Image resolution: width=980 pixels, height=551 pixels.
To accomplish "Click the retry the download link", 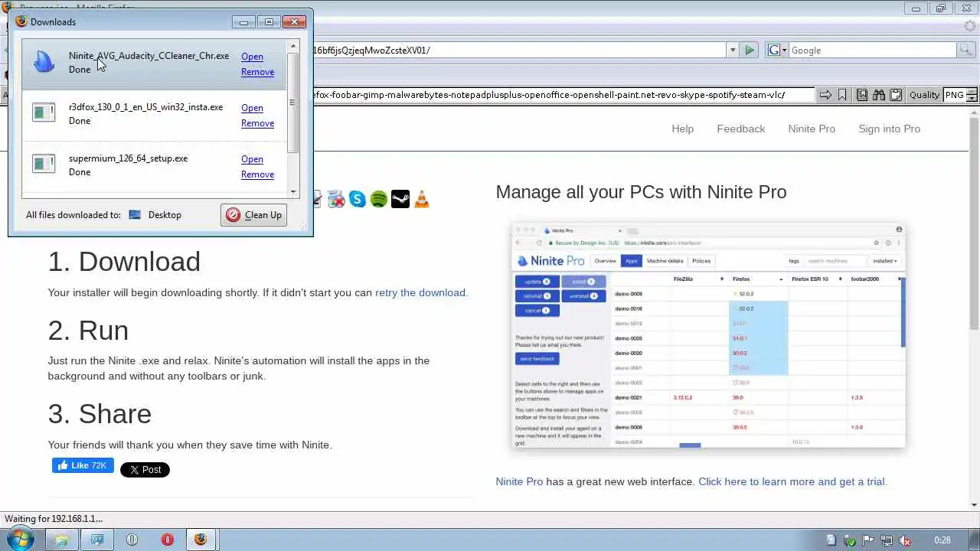I will (x=420, y=292).
